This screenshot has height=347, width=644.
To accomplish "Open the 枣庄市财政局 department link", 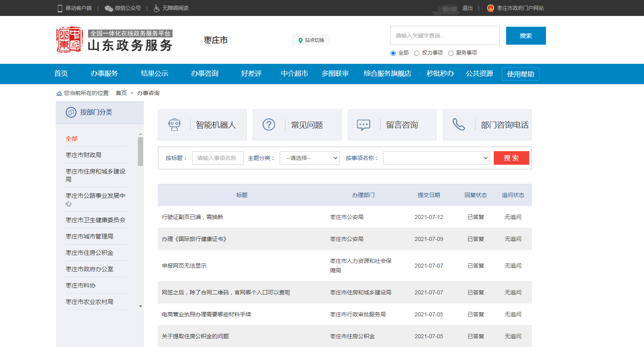I will pyautogui.click(x=83, y=155).
